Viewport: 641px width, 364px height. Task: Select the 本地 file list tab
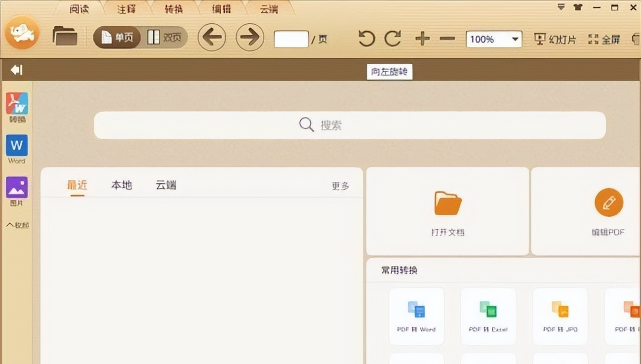(x=121, y=185)
